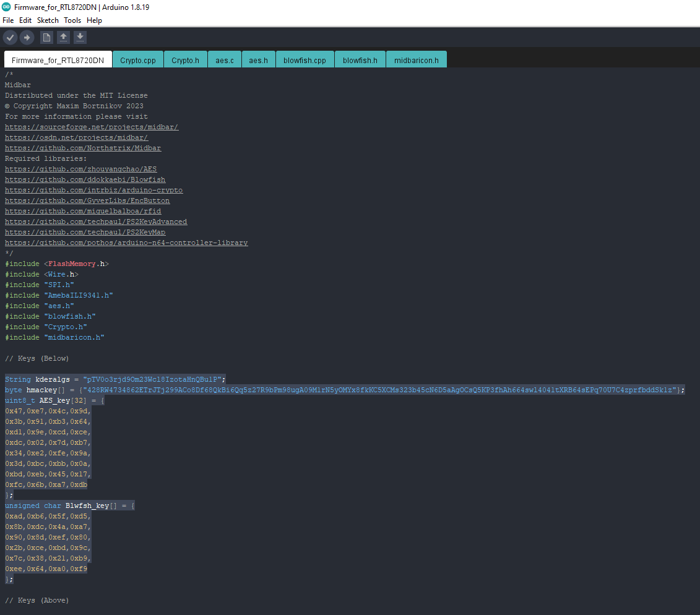
Task: Follow the techpaul/PS2KeyAdvanced library link
Action: click(x=96, y=222)
